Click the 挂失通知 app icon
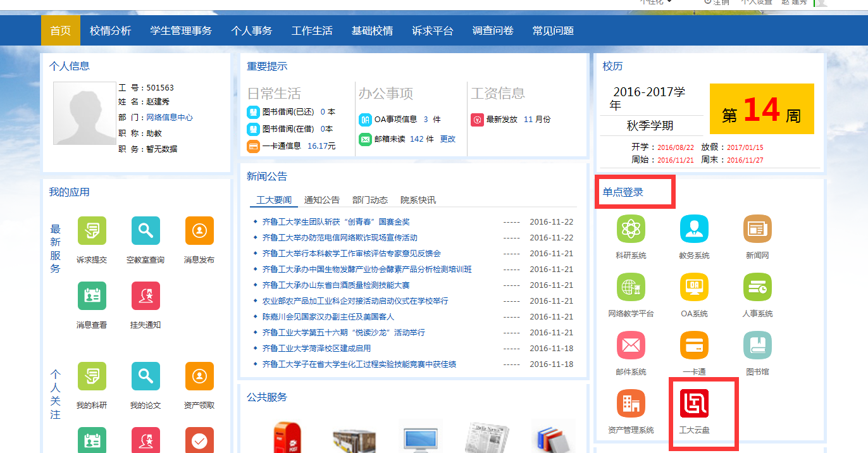Screen dimensions: 868x453 coord(146,295)
